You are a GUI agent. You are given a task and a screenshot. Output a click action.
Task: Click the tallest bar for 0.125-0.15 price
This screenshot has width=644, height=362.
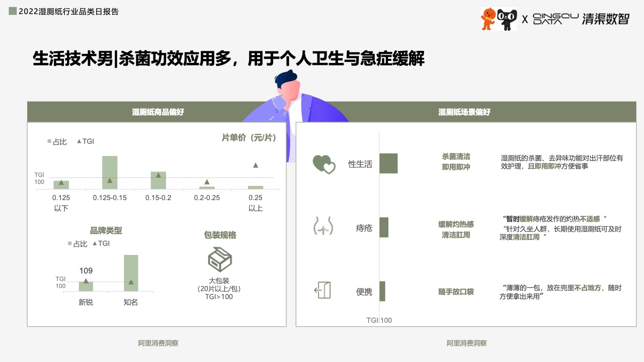tap(110, 172)
